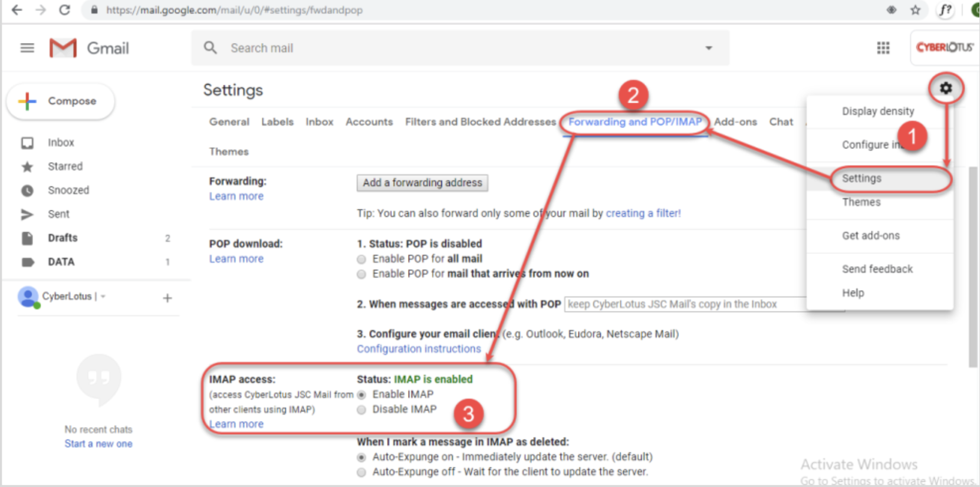980x487 pixels.
Task: Choose Auto-Expunge off option
Action: (x=361, y=472)
